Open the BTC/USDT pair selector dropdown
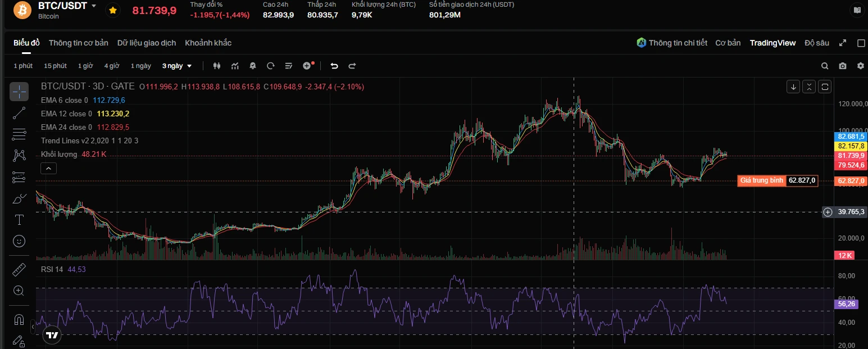This screenshot has width=868, height=349. [x=94, y=6]
